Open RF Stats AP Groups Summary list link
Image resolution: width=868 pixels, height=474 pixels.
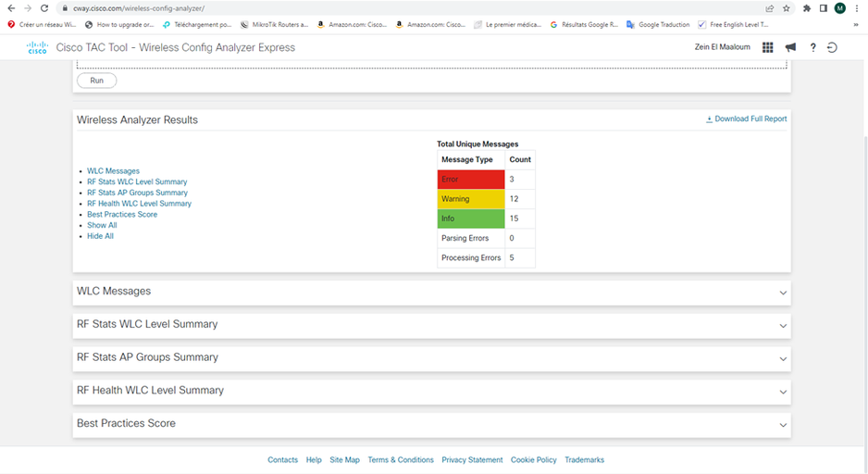click(x=137, y=193)
